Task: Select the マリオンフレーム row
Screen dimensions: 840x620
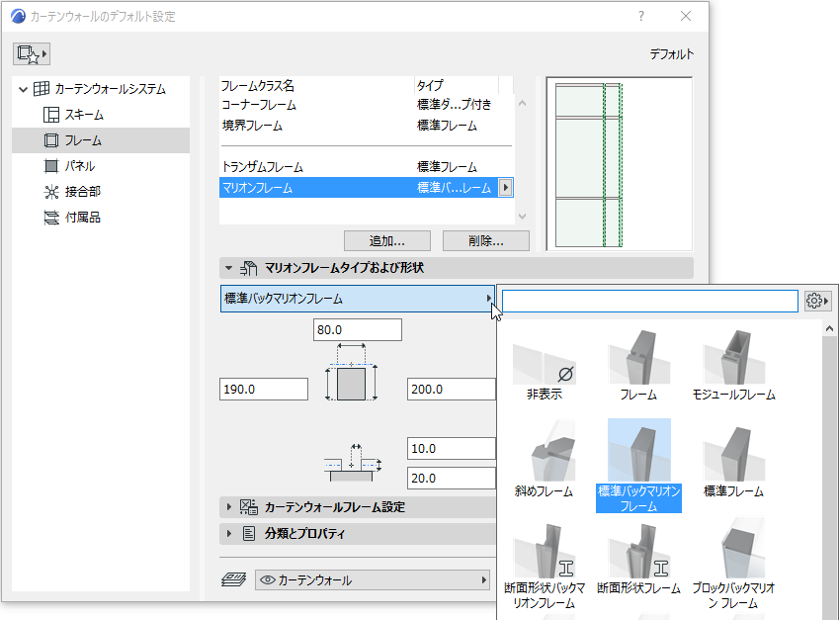Action: tap(367, 188)
